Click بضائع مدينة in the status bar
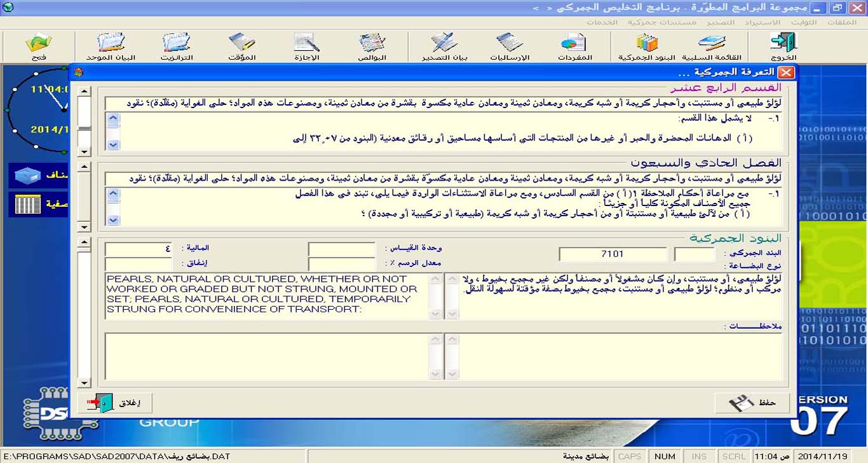 tap(585, 456)
